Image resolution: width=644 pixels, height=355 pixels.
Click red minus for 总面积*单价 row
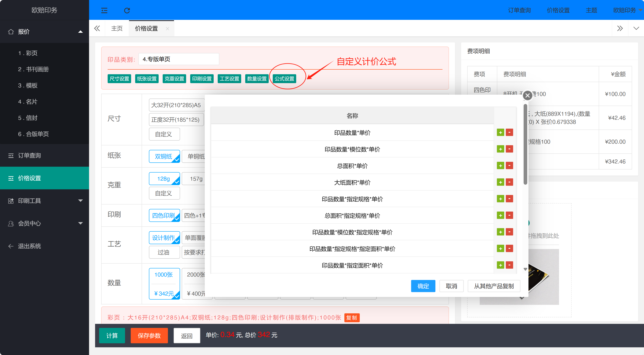(x=509, y=165)
